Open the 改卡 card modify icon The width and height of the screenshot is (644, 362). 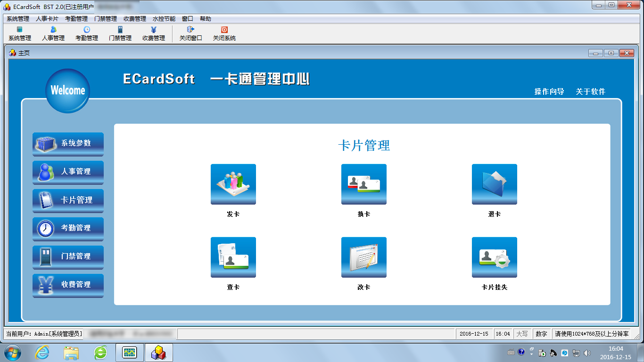(x=364, y=257)
